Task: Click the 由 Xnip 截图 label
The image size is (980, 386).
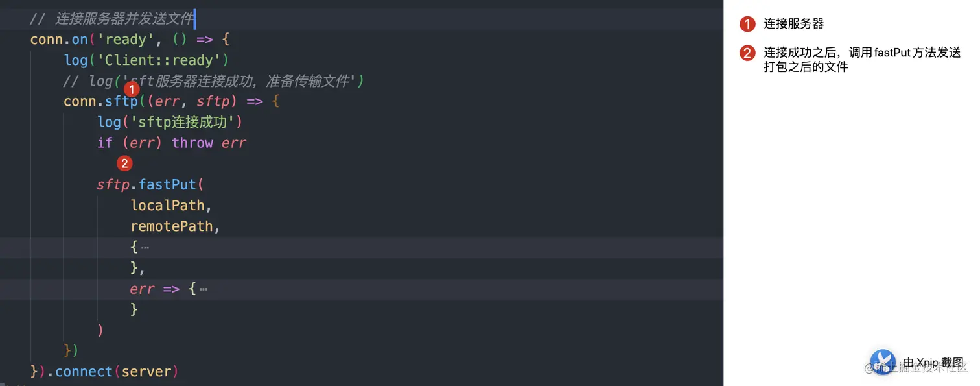Action: pyautogui.click(x=933, y=362)
